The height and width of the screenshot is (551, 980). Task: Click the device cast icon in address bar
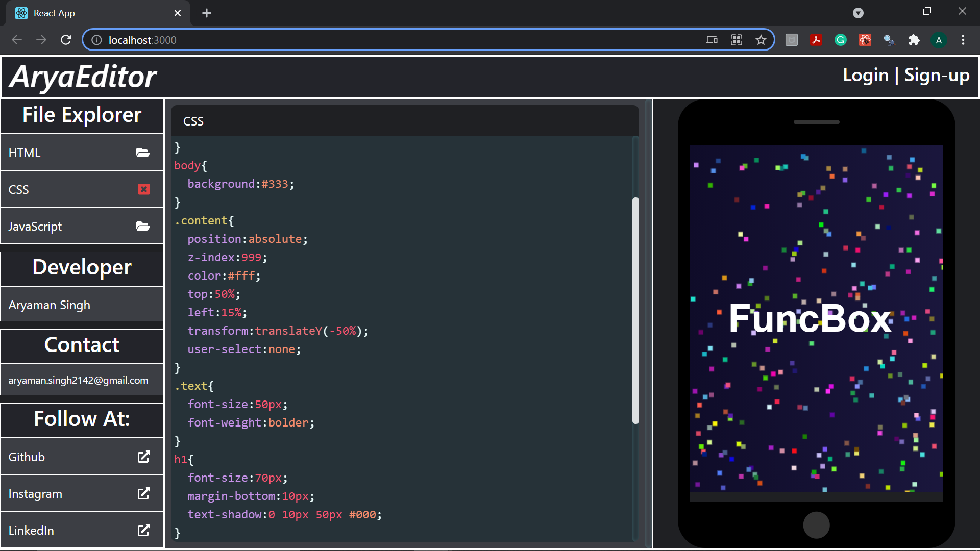click(712, 40)
